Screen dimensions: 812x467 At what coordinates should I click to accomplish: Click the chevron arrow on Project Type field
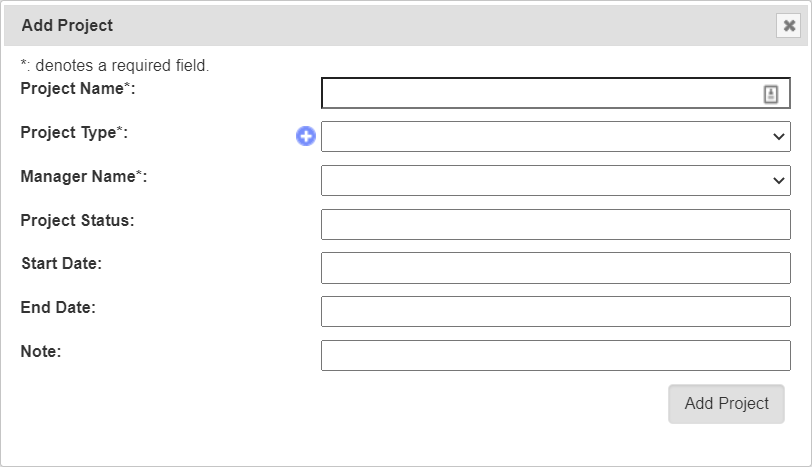[779, 137]
